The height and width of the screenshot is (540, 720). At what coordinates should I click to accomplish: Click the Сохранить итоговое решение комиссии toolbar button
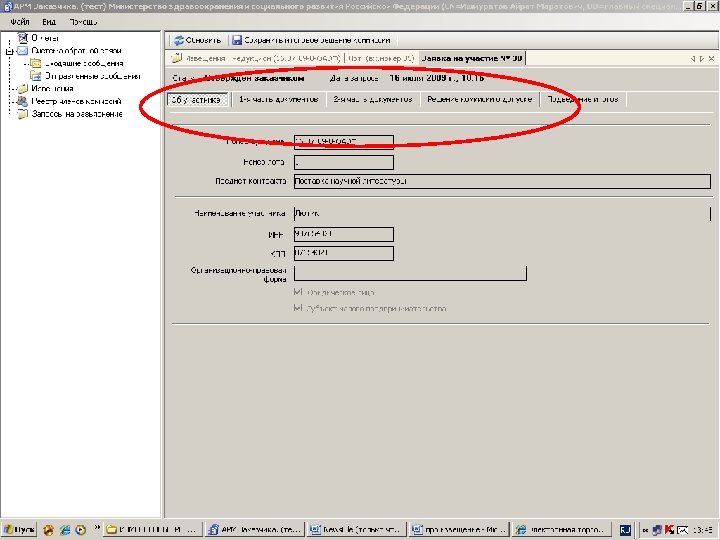311,40
